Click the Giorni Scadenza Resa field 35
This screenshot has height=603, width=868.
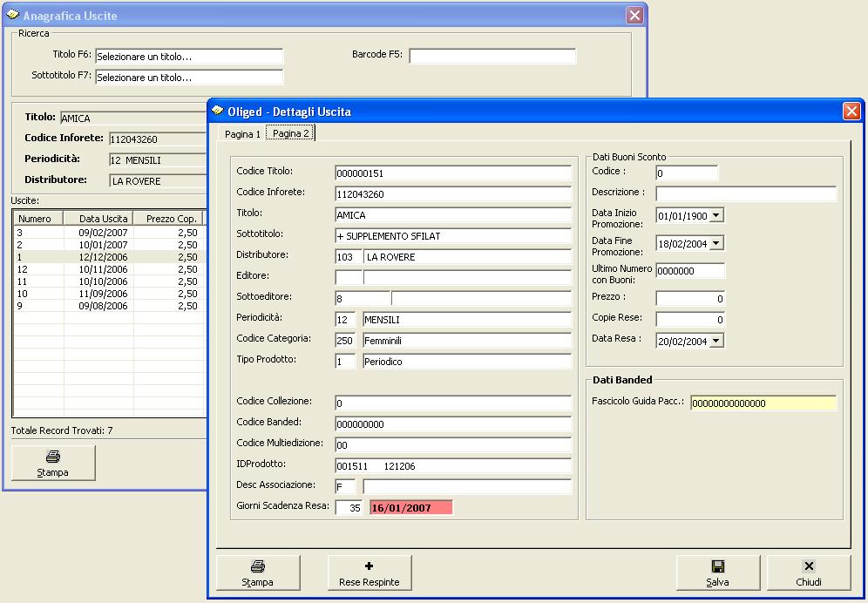click(349, 508)
